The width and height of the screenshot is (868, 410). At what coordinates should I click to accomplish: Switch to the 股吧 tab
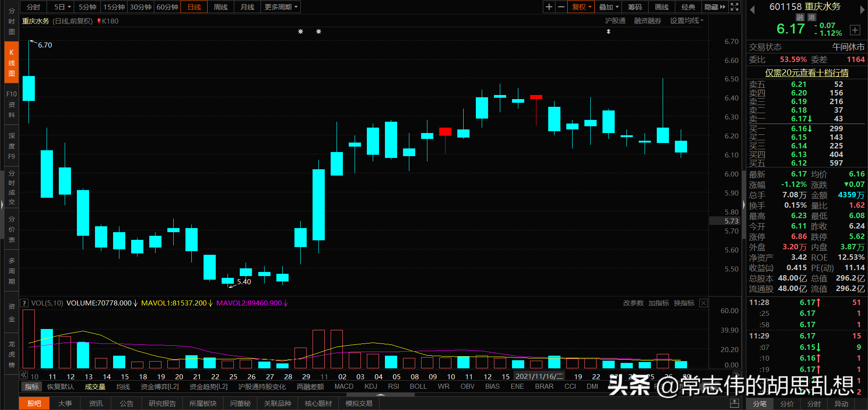[34, 403]
